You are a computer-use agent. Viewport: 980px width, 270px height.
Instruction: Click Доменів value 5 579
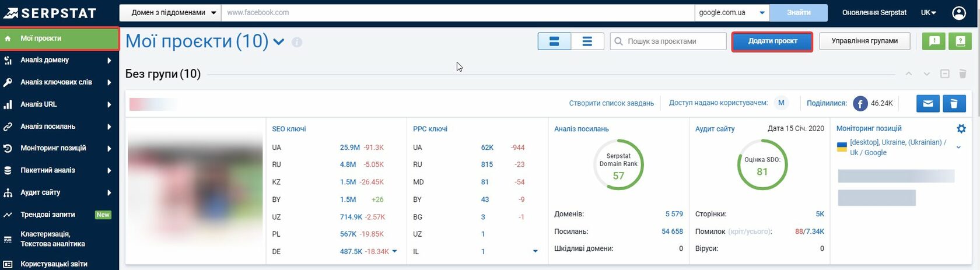click(x=674, y=214)
